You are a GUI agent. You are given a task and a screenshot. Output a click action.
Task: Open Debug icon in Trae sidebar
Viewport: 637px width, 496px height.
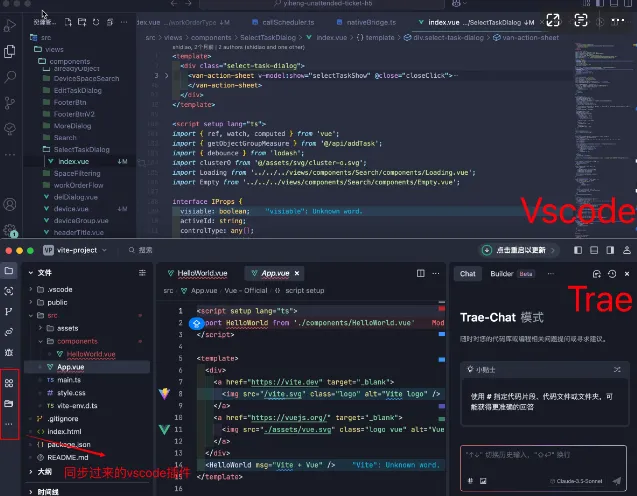coord(9,352)
